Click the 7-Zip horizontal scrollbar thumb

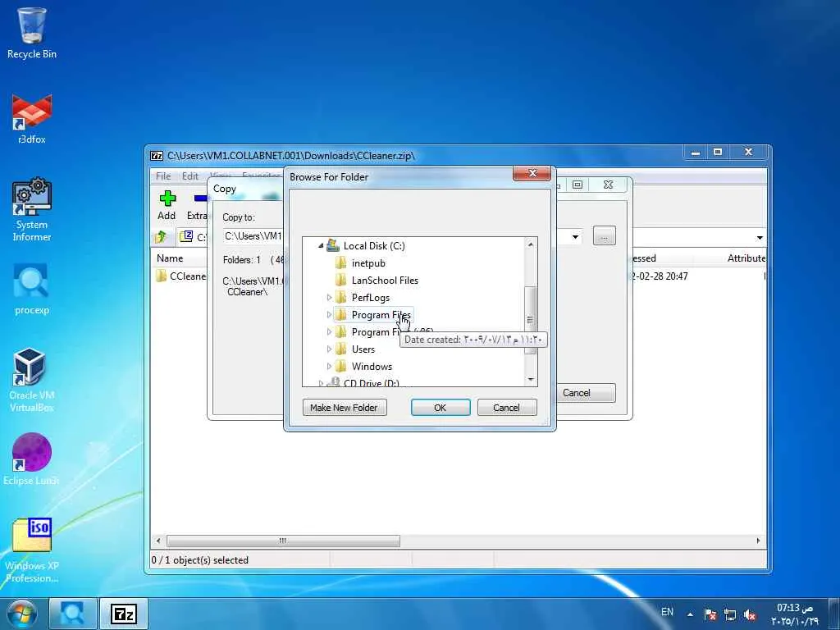coord(283,541)
